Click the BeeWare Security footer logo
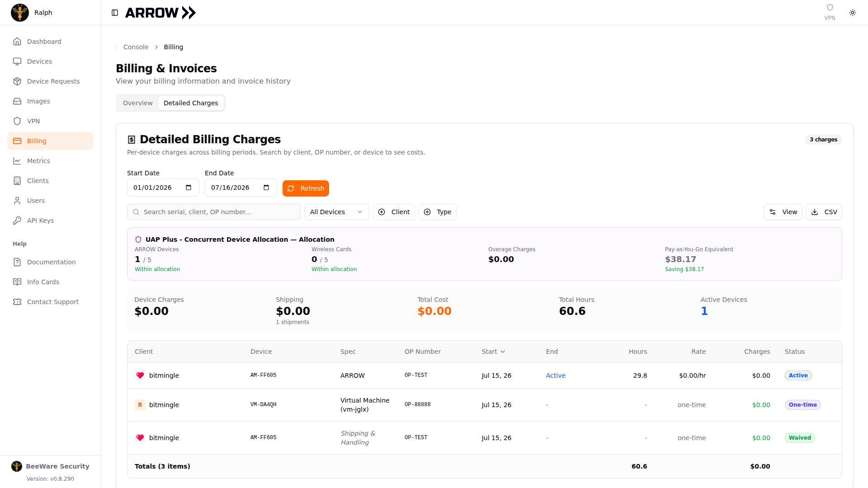Viewport: 868px width, 488px height. [x=17, y=466]
